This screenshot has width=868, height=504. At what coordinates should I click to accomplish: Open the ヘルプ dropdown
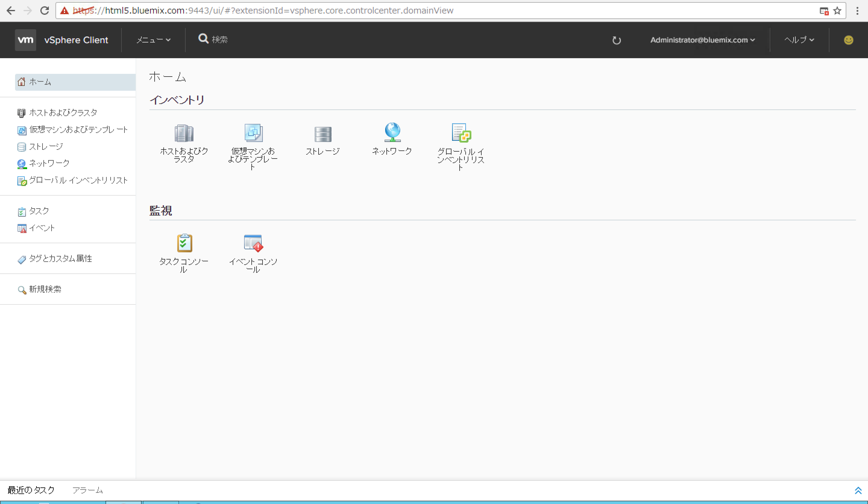point(798,39)
